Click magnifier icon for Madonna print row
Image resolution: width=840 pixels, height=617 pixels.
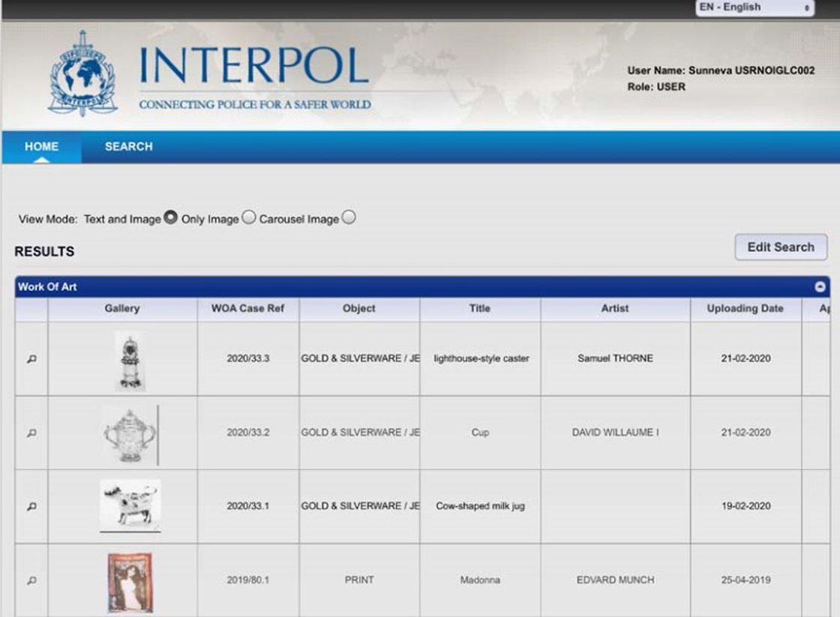[x=31, y=580]
